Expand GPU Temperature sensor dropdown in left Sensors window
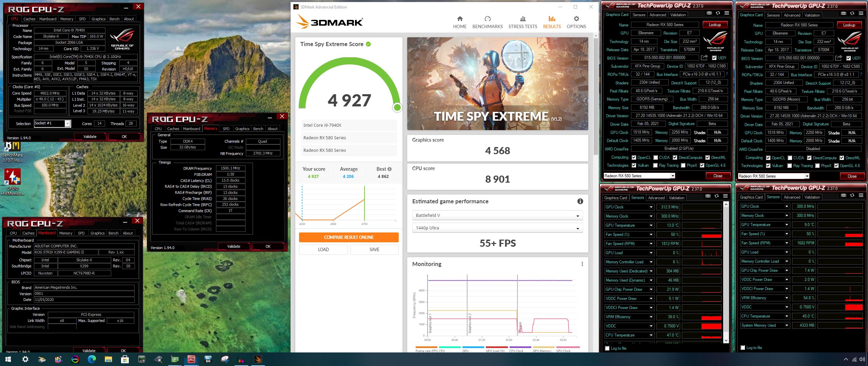 coord(651,226)
